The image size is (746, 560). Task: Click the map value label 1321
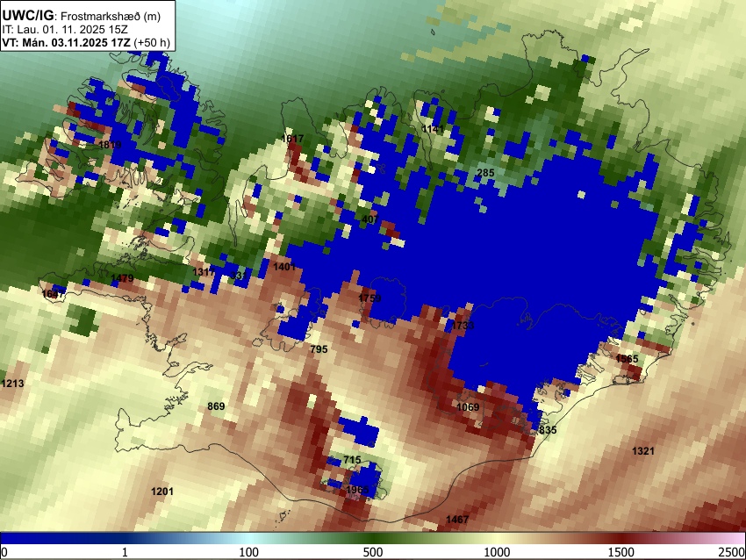pyautogui.click(x=642, y=451)
